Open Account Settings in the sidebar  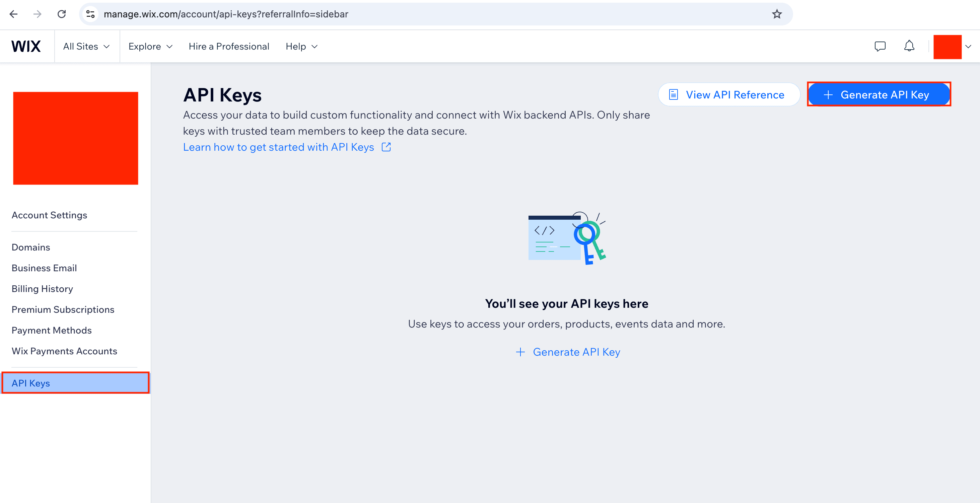pyautogui.click(x=49, y=215)
